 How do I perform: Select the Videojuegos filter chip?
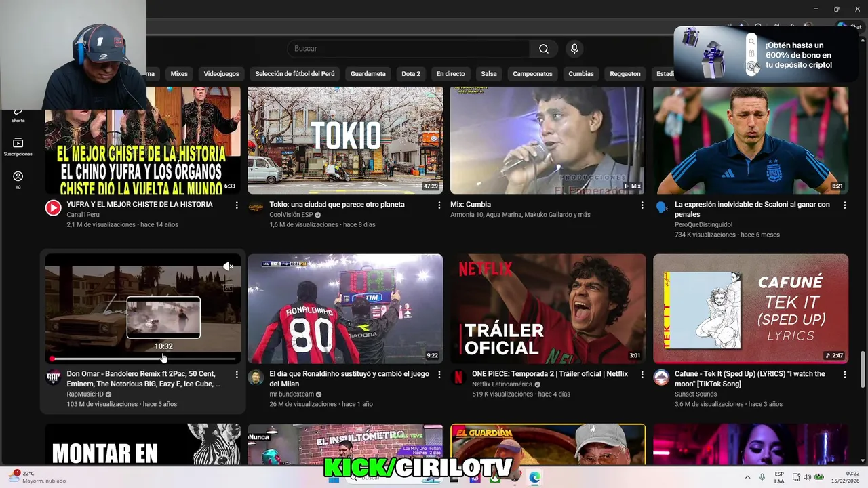(221, 74)
